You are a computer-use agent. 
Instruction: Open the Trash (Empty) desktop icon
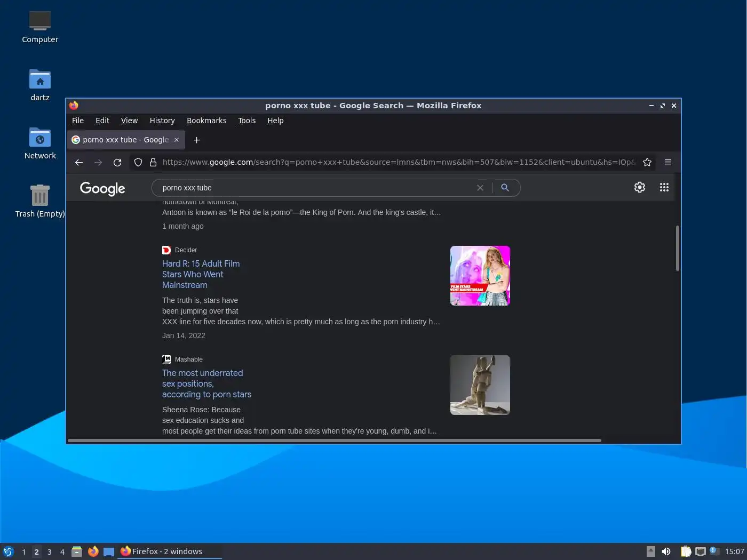pyautogui.click(x=40, y=202)
